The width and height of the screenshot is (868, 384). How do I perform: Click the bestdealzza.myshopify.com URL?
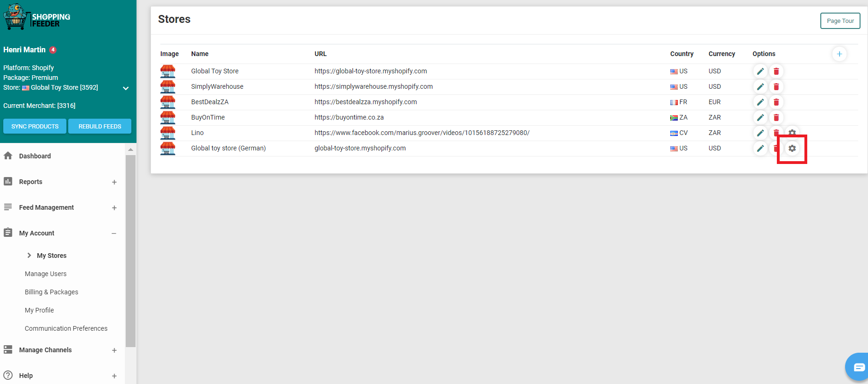(x=366, y=102)
